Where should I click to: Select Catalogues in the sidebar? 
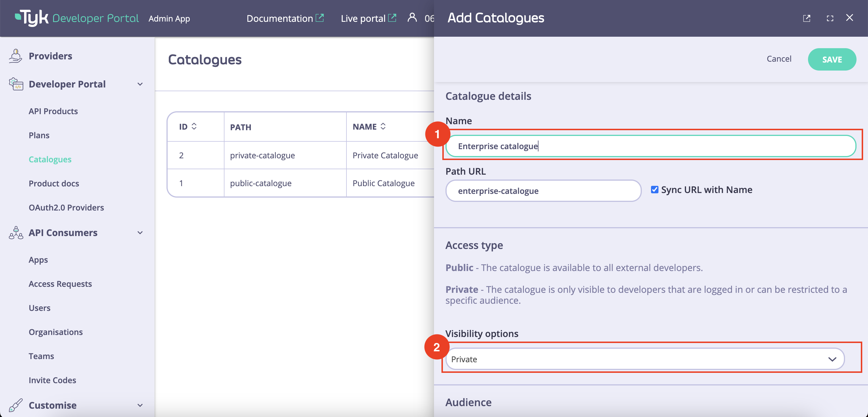click(50, 159)
